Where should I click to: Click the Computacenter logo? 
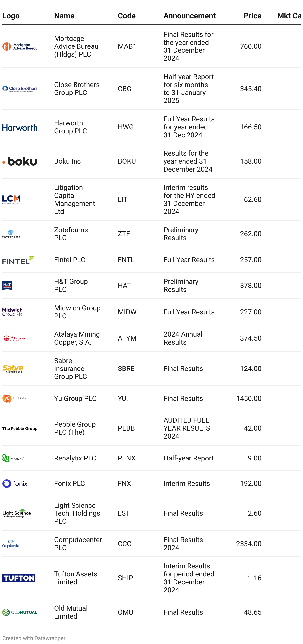tap(11, 544)
